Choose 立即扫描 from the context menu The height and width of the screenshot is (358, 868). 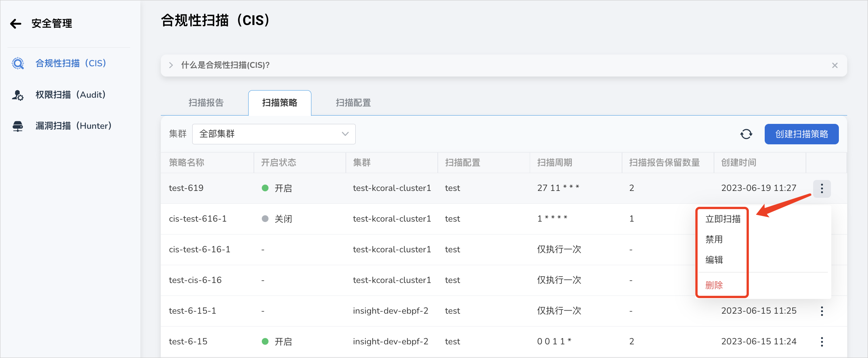coord(723,219)
